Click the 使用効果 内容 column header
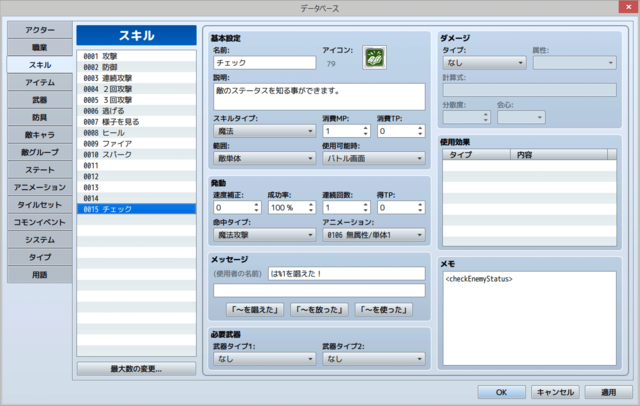The image size is (640, 406). 559,155
